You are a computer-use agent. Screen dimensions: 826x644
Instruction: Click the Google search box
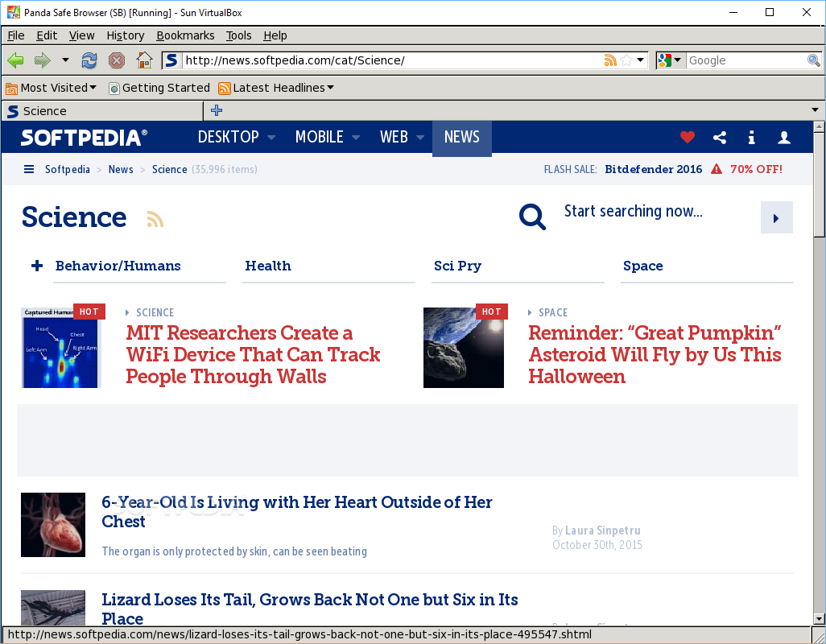pyautogui.click(x=746, y=60)
